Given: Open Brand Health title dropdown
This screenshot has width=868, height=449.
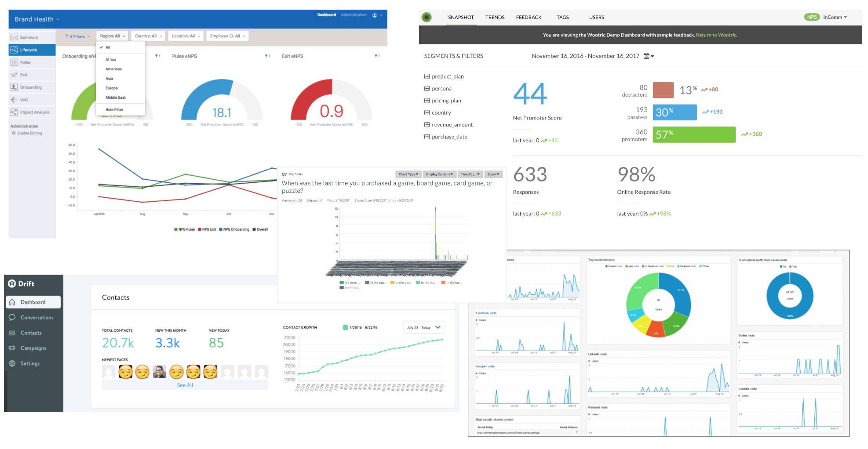Looking at the screenshot, I should (37, 19).
